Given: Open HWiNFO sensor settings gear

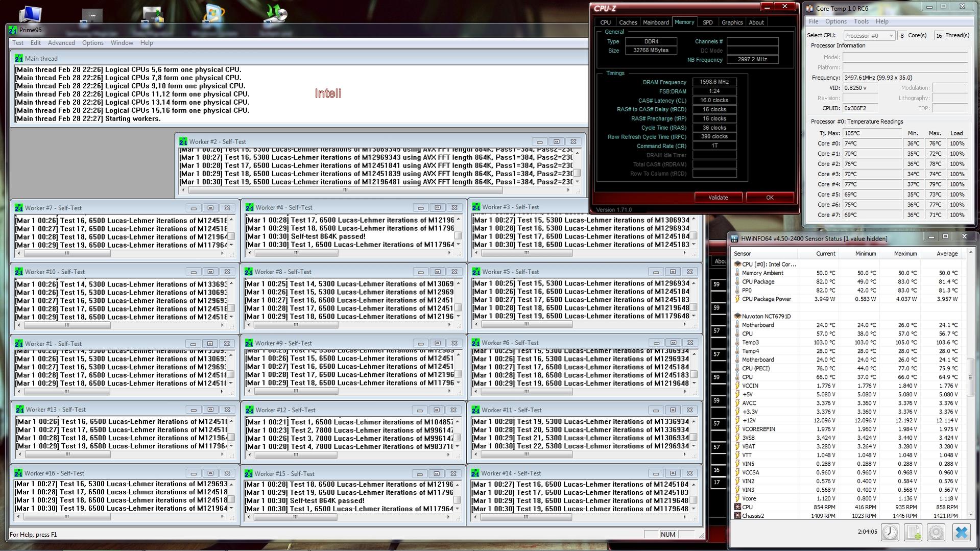Looking at the screenshot, I should [x=936, y=532].
